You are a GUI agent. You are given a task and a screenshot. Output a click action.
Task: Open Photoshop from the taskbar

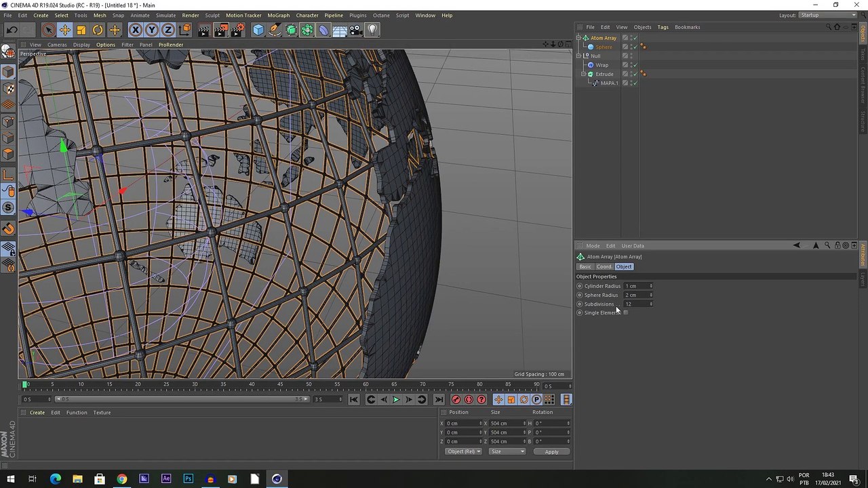(x=188, y=479)
